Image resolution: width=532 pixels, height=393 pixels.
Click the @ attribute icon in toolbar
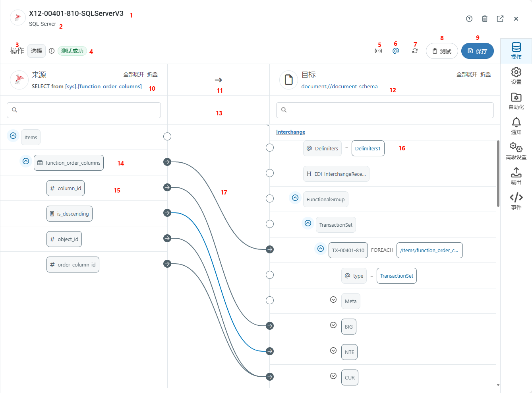click(396, 51)
